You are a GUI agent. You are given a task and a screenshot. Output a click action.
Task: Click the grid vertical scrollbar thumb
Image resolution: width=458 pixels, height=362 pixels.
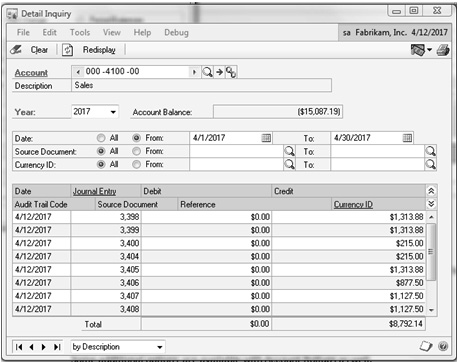tap(431, 252)
